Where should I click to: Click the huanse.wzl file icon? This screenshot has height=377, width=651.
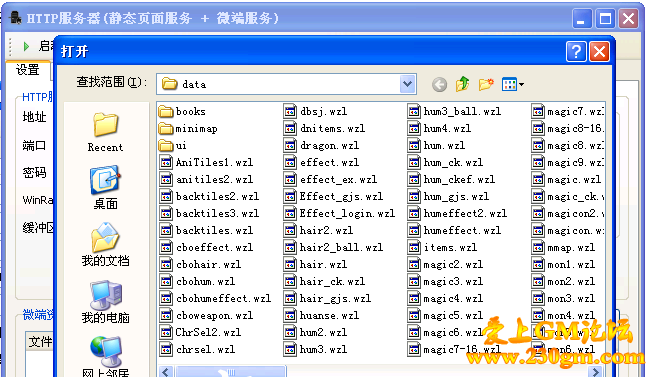click(x=290, y=316)
